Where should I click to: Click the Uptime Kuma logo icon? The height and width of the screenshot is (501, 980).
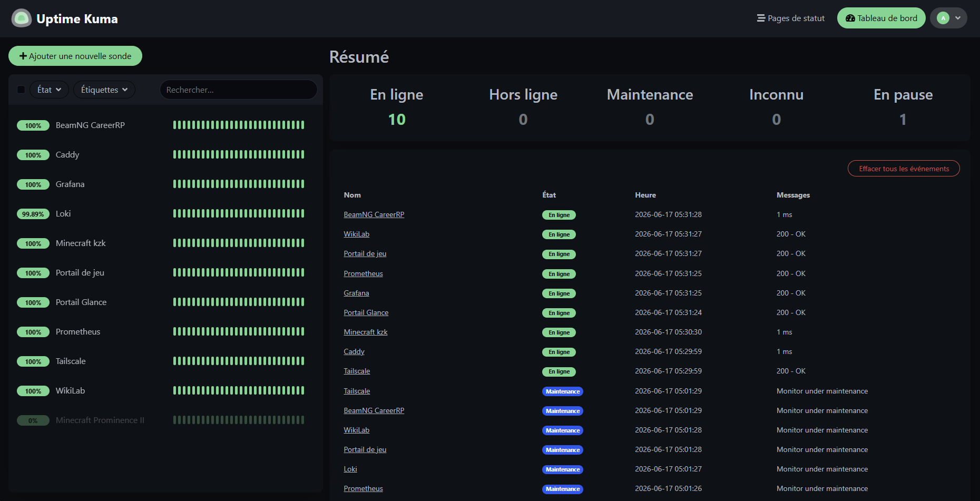tap(22, 18)
